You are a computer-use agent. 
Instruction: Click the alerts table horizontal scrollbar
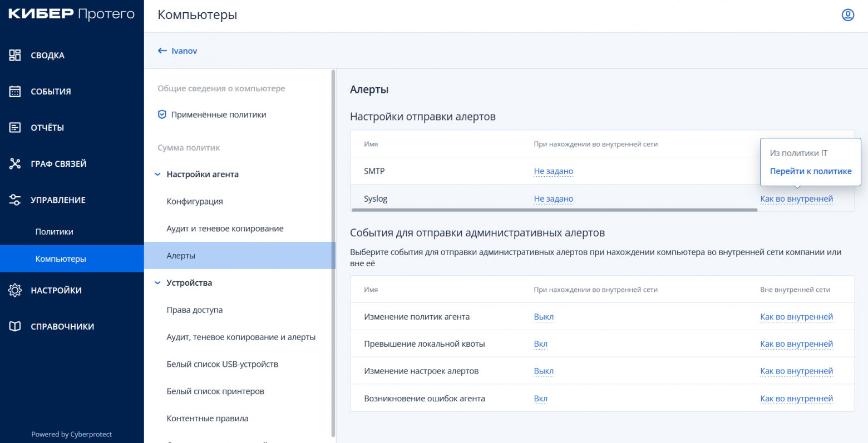click(554, 210)
